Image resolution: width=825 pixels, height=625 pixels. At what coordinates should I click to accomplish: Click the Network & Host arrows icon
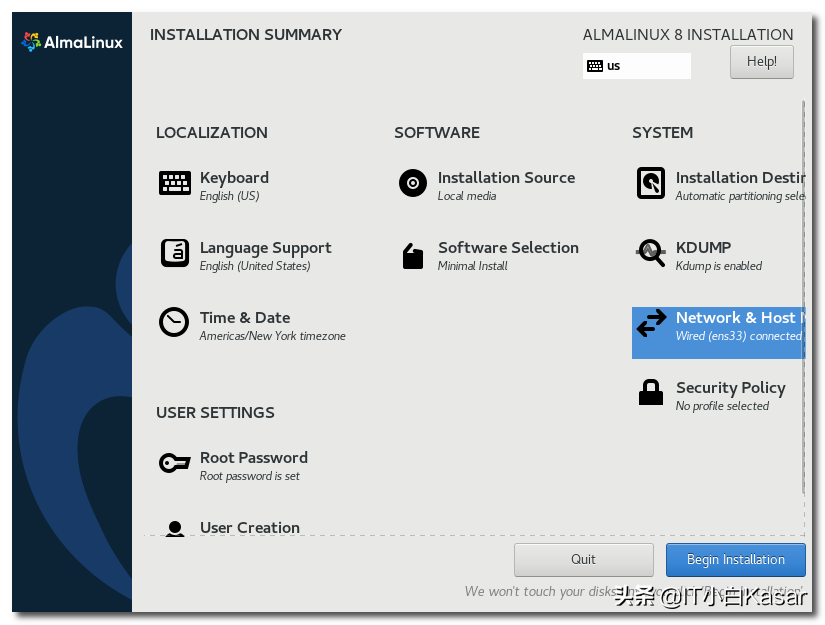point(651,323)
